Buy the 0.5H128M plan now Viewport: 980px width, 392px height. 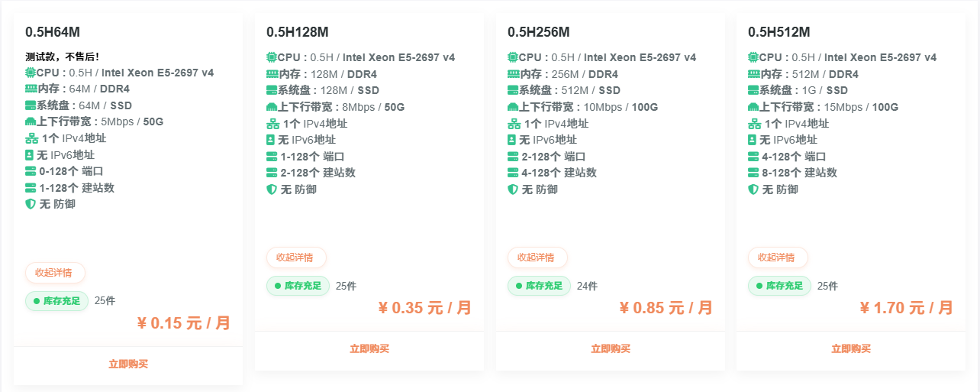point(369,348)
